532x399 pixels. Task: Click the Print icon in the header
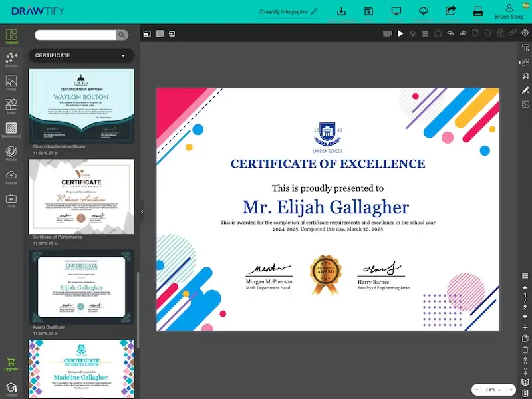click(x=478, y=11)
